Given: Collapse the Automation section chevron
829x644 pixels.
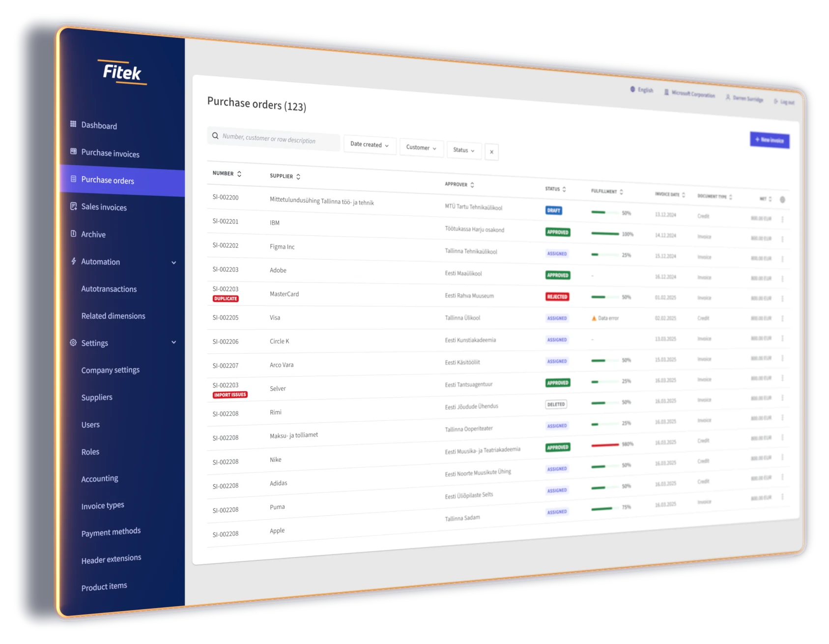Looking at the screenshot, I should point(174,263).
